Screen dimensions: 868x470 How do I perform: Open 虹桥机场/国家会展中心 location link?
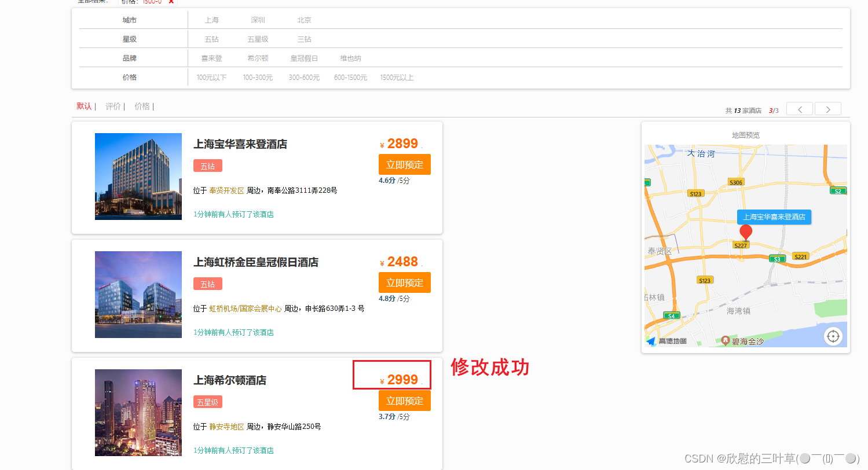point(246,309)
